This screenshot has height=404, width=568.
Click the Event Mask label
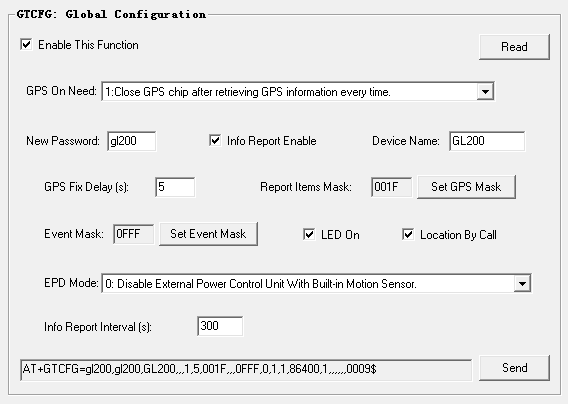coord(74,234)
